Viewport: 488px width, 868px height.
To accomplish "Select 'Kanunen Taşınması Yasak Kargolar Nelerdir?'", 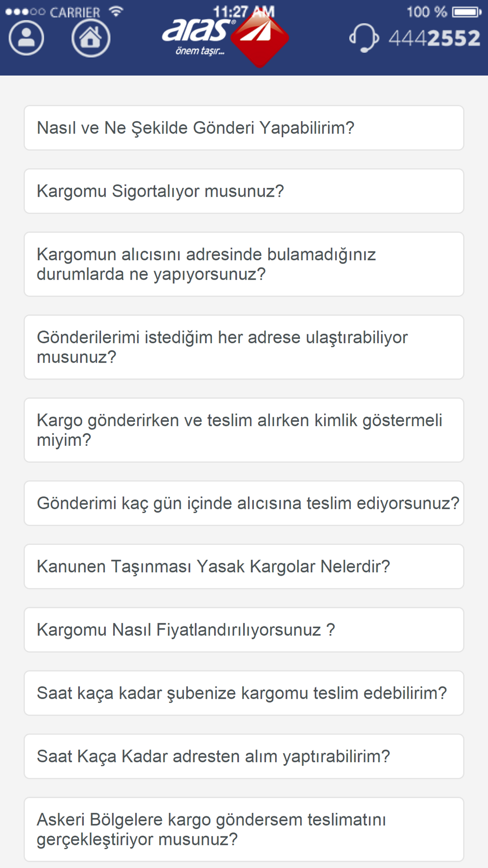I will coord(244,567).
